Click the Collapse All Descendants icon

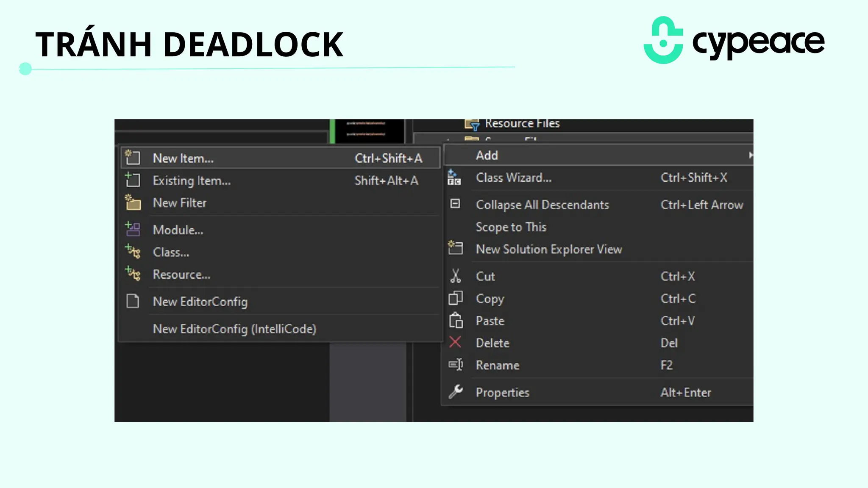455,204
